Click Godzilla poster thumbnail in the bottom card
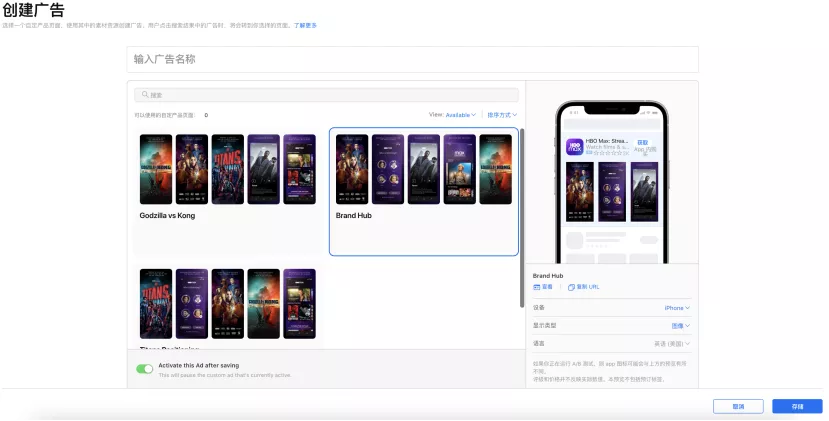 [x=264, y=304]
